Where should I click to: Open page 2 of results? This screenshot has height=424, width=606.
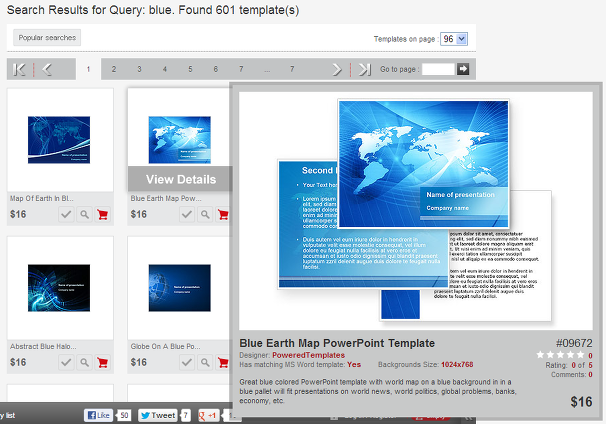point(114,69)
